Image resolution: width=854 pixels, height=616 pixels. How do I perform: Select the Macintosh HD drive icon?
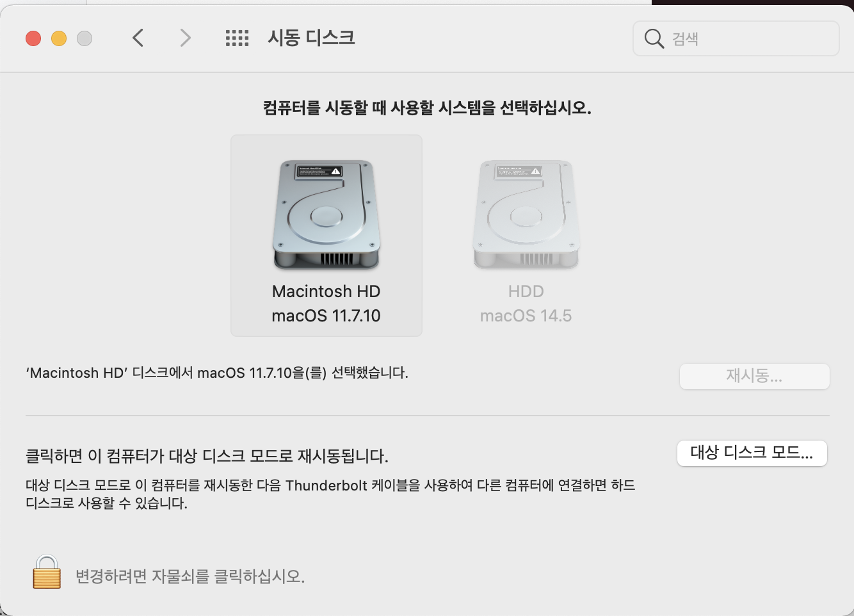tap(326, 215)
